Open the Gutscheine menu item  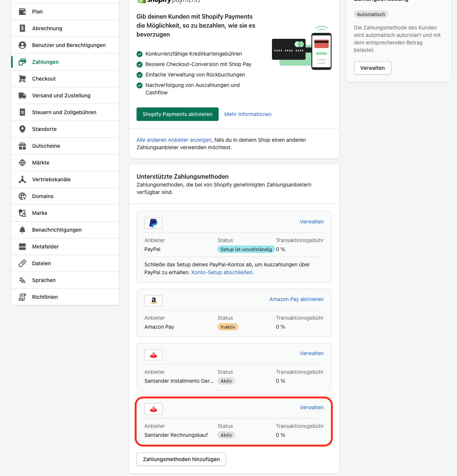click(65, 146)
